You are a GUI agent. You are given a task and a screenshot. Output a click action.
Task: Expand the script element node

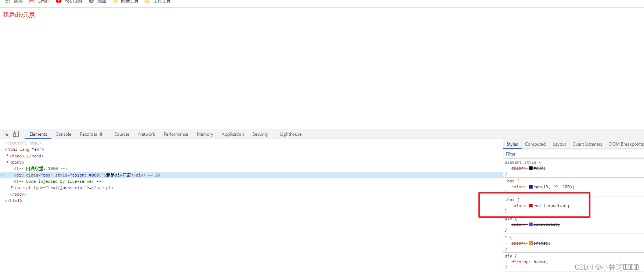pyautogui.click(x=12, y=187)
